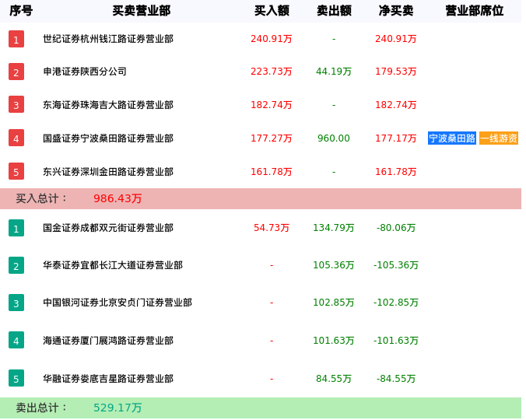Viewport: 526px width, 420px height.
Task: Open 世纪证券杭州钱江路证券营业部
Action: tap(108, 39)
